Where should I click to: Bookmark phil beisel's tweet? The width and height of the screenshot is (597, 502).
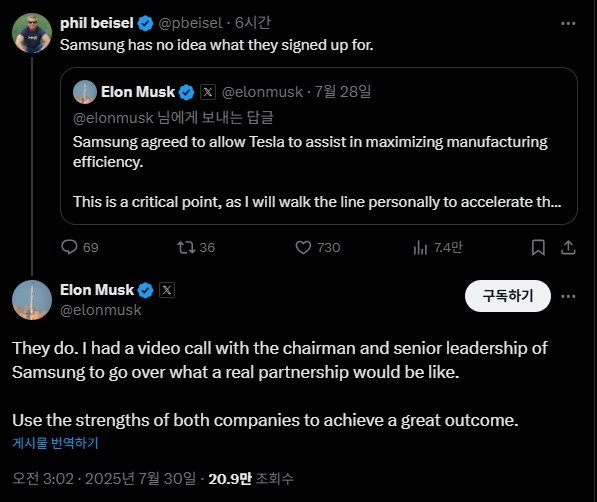point(538,247)
